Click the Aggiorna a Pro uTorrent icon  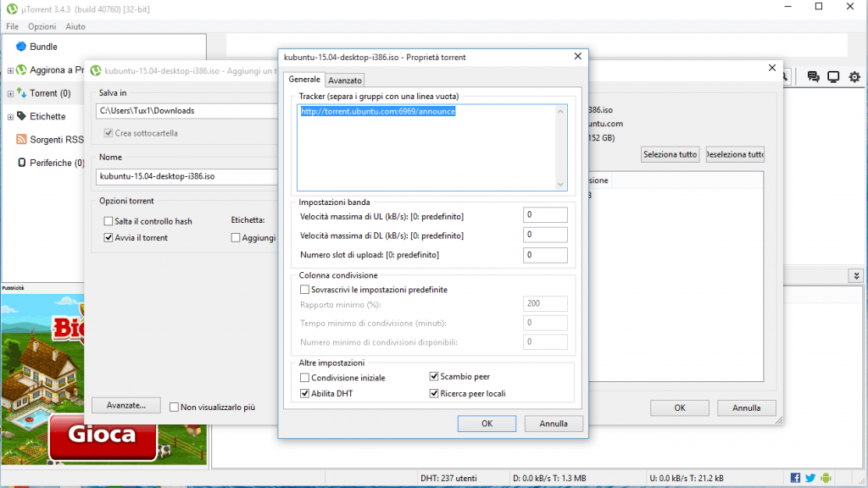[x=21, y=69]
